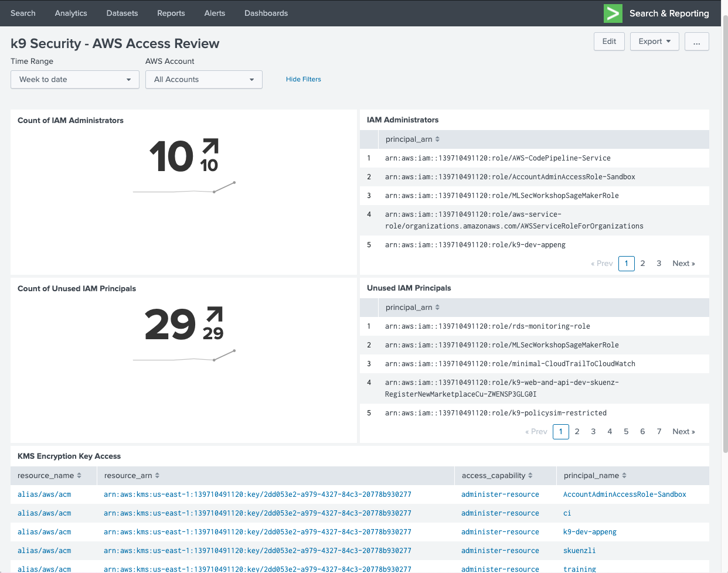Select the rds-monitoring-role unused principal

coord(535,326)
